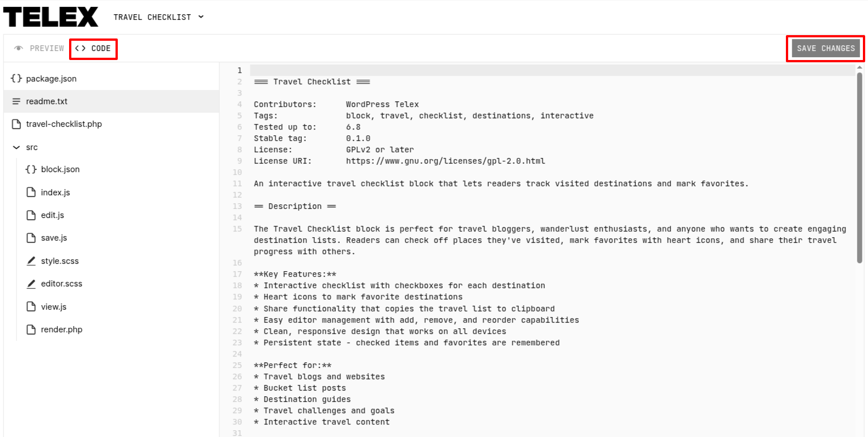The width and height of the screenshot is (868, 437).
Task: Click the TELEX logo
Action: [51, 17]
